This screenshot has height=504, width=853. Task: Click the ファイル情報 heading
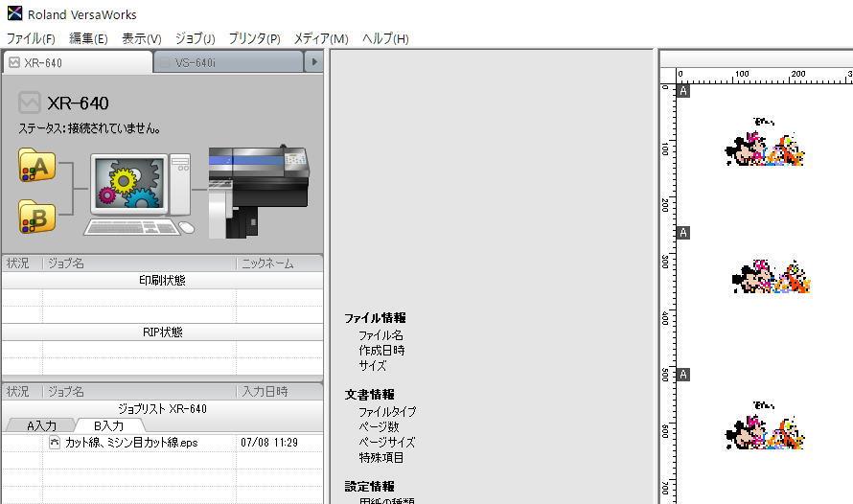375,318
